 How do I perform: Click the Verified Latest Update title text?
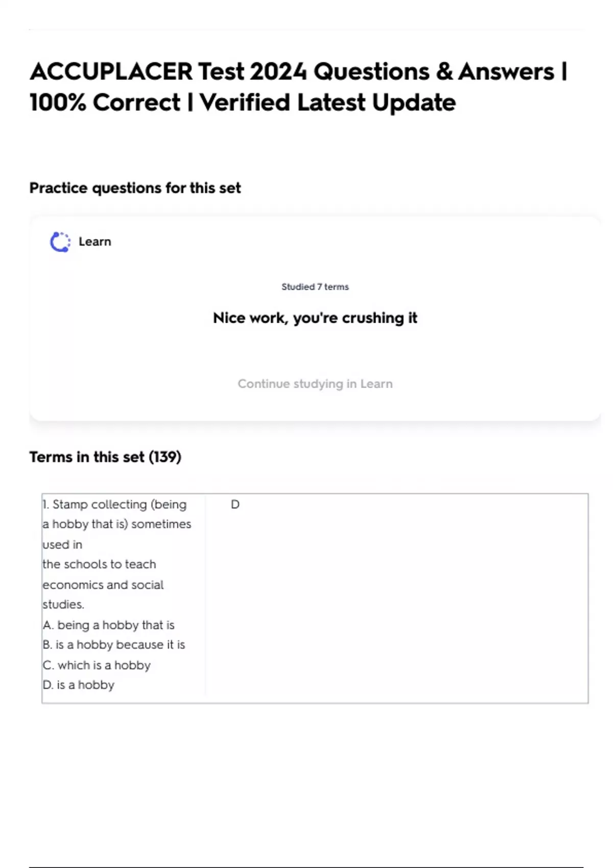(x=327, y=103)
